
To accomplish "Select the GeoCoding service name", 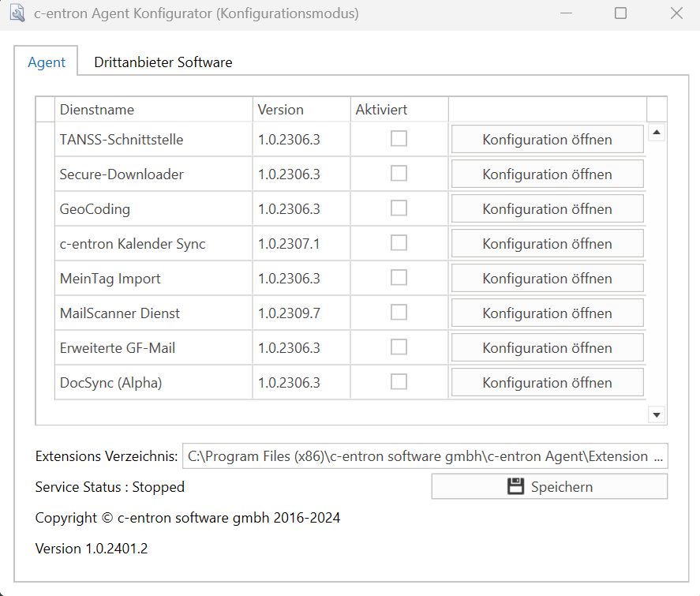I will (x=95, y=209).
